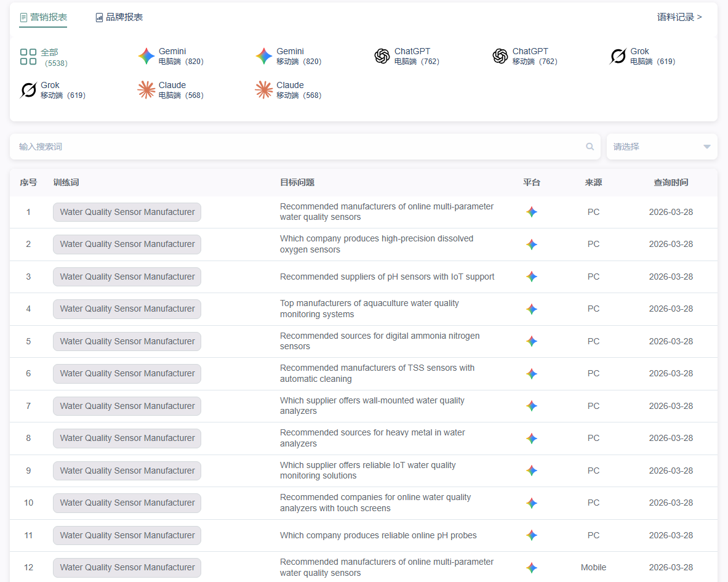Image resolution: width=728 pixels, height=582 pixels.
Task: Choose the Grok 移动端 icon
Action: [x=28, y=90]
